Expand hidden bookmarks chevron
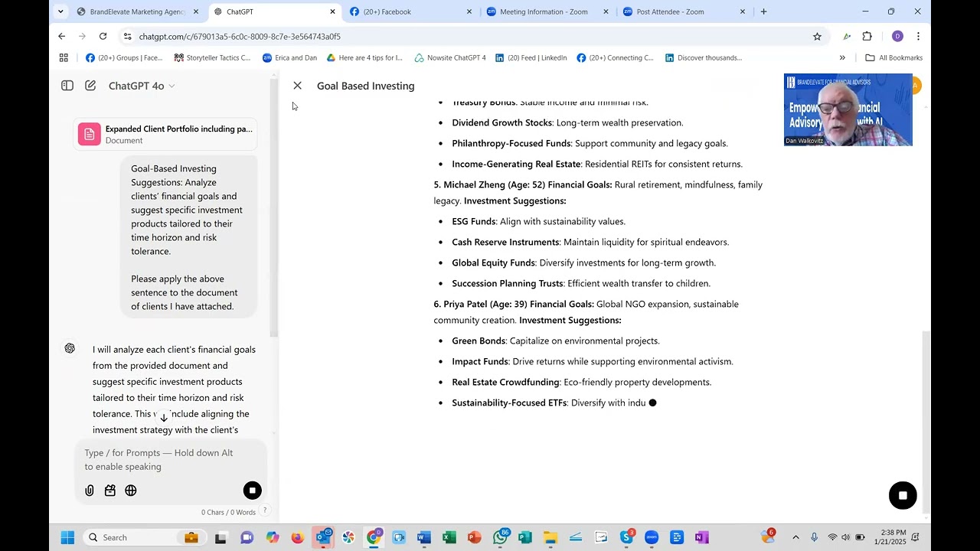The image size is (980, 551). 842,57
